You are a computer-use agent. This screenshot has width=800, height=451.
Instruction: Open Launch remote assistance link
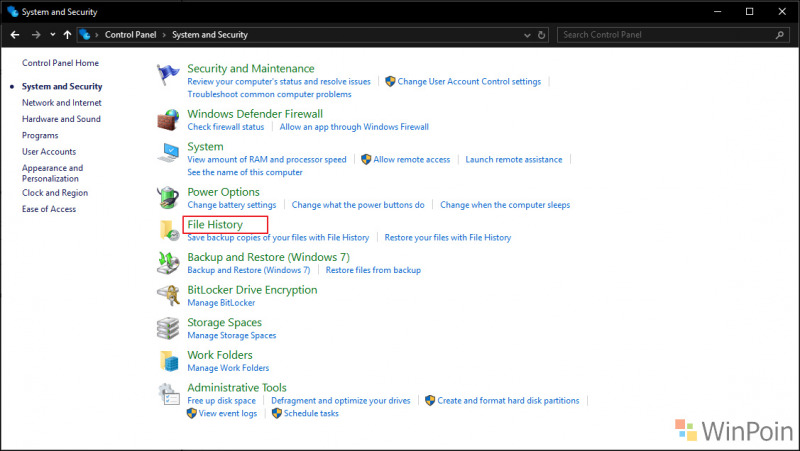click(514, 159)
